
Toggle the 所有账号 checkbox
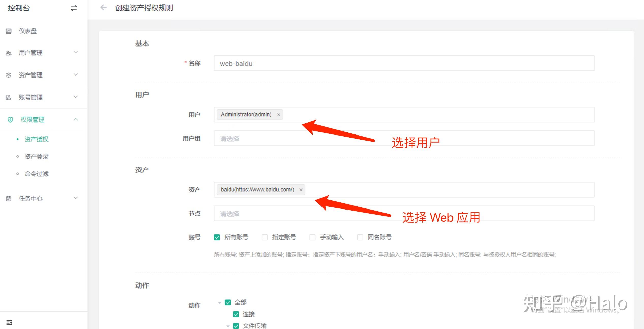[x=217, y=237]
